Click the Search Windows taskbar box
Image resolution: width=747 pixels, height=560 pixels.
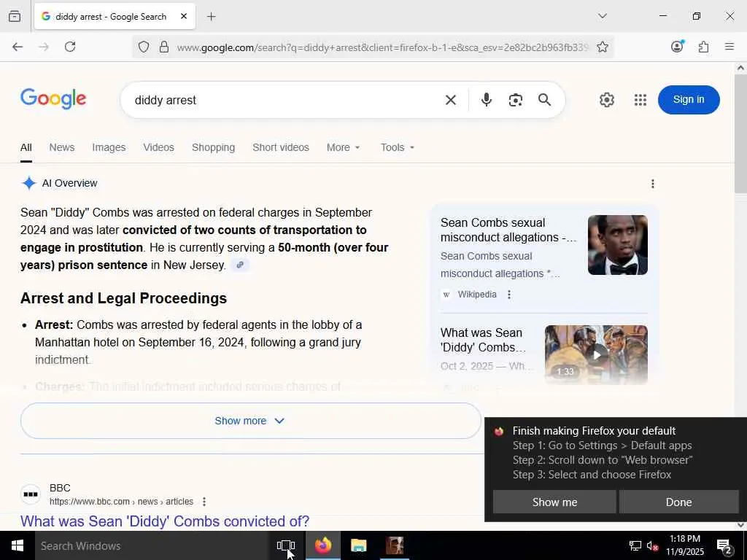pyautogui.click(x=152, y=545)
